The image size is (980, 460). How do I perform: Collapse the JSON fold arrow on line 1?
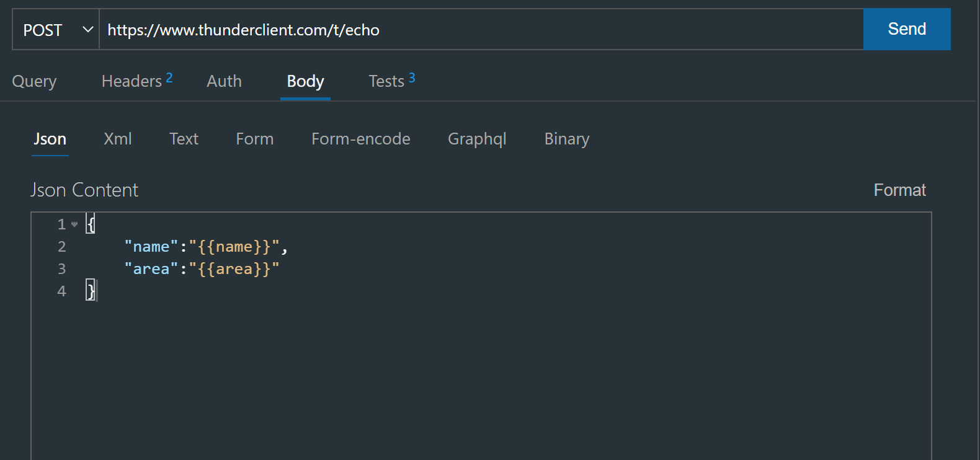[x=74, y=224]
